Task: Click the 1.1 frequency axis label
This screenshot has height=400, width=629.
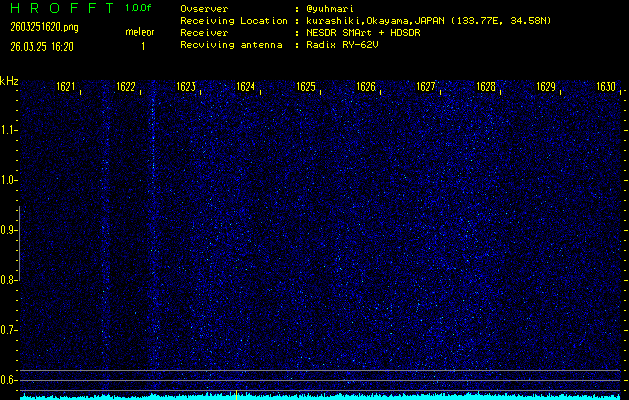Action: (x=7, y=130)
